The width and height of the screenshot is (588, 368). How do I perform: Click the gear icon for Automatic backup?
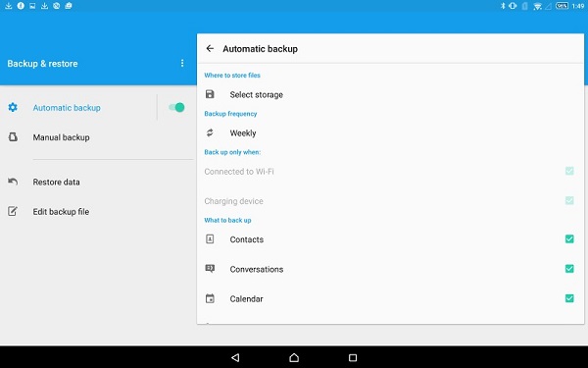coord(13,107)
